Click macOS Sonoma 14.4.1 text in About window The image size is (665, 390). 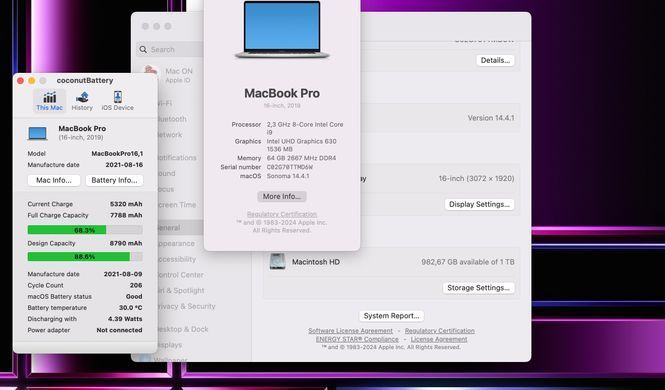tap(288, 176)
